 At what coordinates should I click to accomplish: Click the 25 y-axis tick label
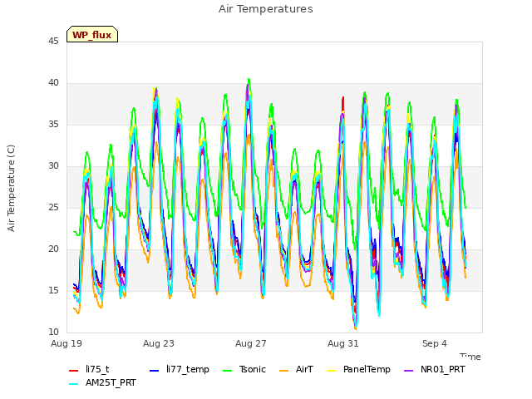pos(53,207)
